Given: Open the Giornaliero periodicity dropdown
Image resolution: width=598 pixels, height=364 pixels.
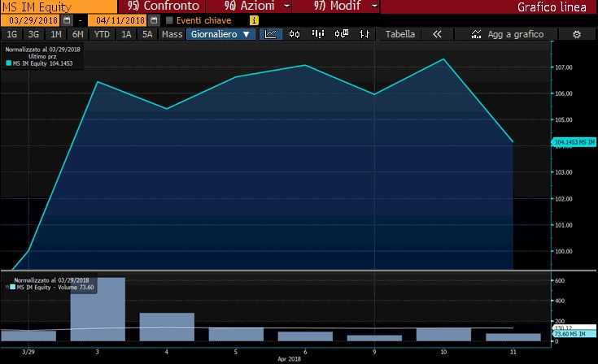Looking at the screenshot, I should pyautogui.click(x=220, y=34).
